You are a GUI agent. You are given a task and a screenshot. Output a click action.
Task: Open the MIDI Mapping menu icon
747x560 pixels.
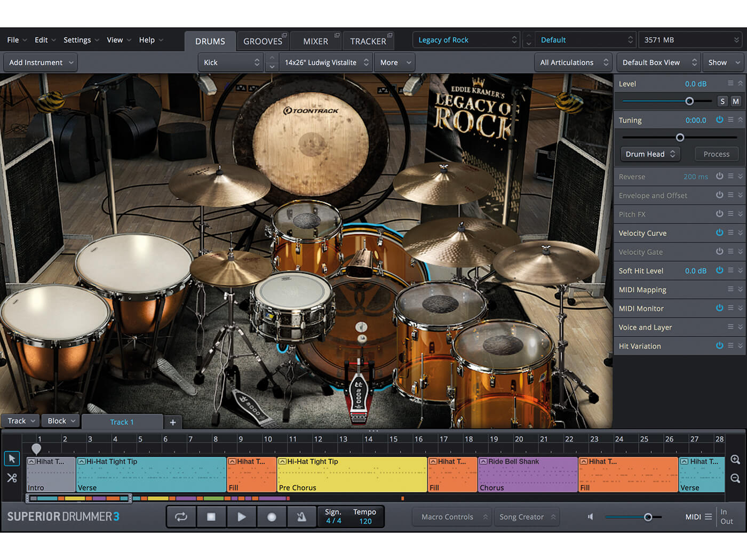point(730,289)
